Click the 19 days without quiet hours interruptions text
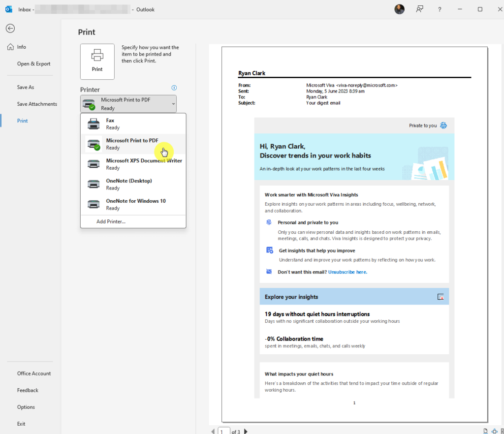The width and height of the screenshot is (504, 434). pos(317,314)
